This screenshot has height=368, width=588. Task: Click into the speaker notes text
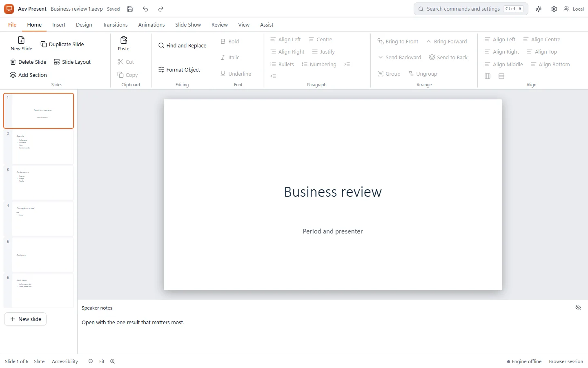133,323
